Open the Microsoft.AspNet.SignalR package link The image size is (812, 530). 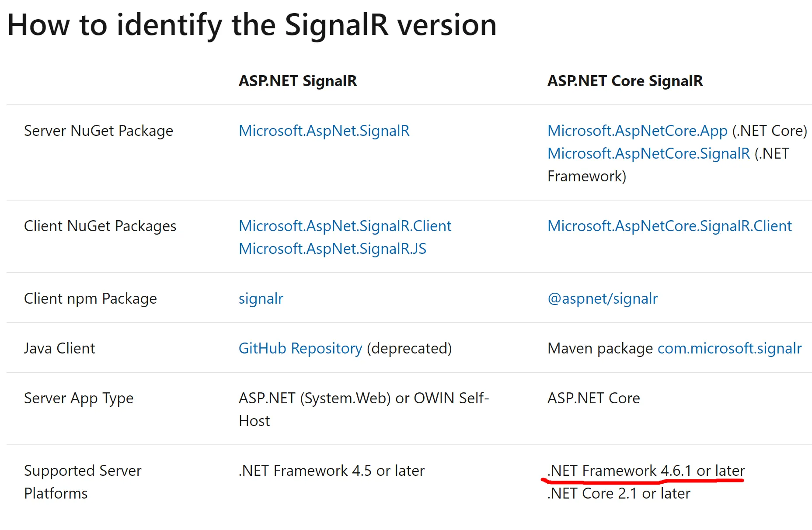[x=324, y=131]
